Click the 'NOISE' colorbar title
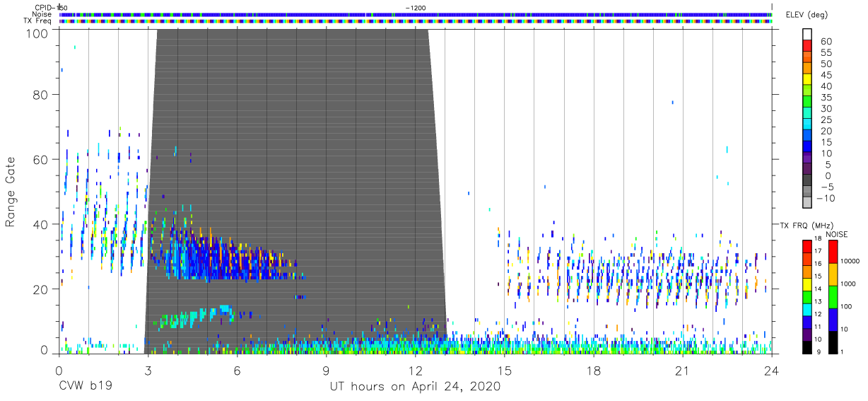Screen dimensions: 868x401 [837, 234]
